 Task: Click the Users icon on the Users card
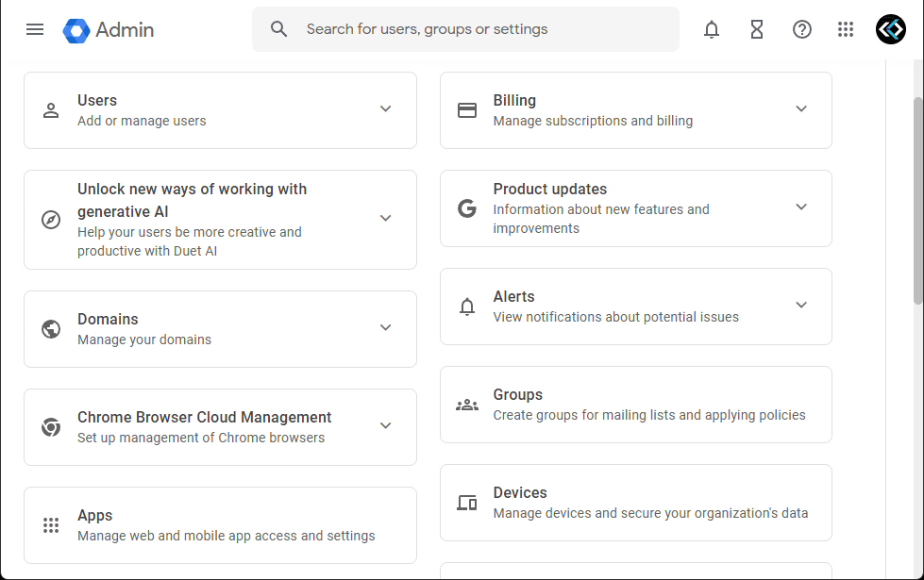[x=50, y=110]
